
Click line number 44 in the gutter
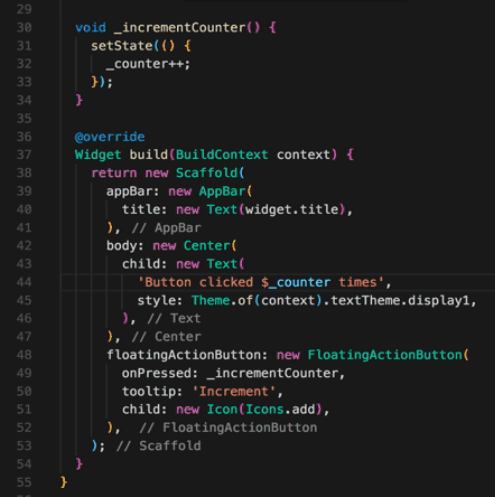24,282
